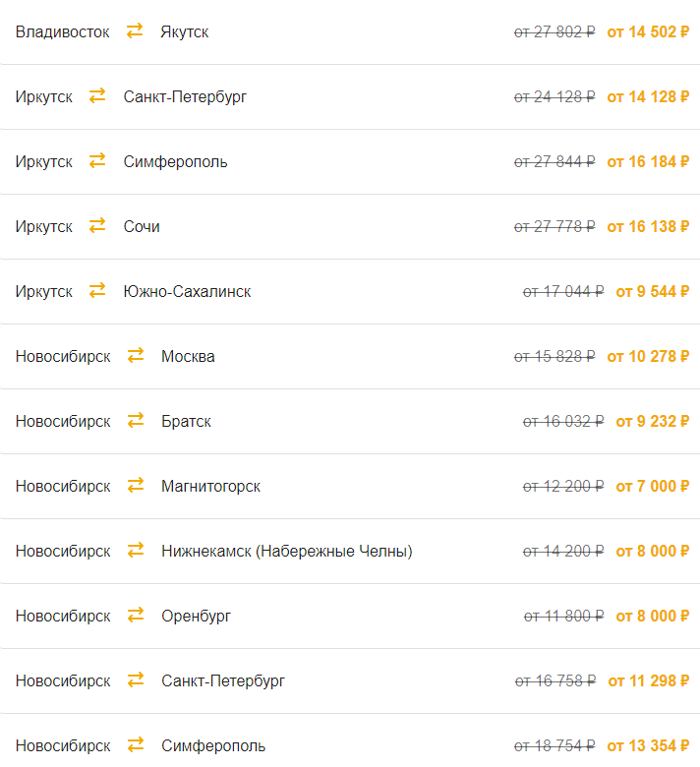The image size is (700, 767).
Task: Click swap arrows icon for Иркутск–Южно-Сахалинск
Action: (97, 290)
